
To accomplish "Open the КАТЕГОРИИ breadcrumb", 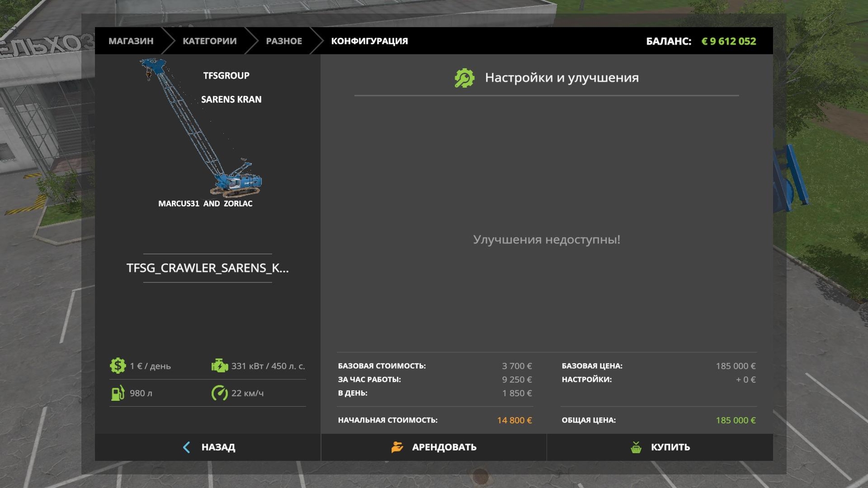I will pyautogui.click(x=209, y=41).
